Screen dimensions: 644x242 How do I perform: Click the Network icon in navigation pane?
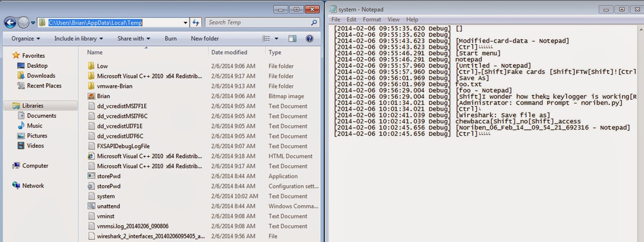pyautogui.click(x=16, y=185)
